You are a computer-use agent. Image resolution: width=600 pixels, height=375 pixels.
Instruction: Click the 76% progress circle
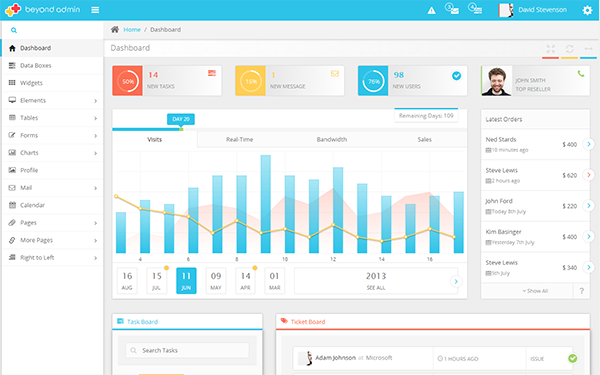373,81
